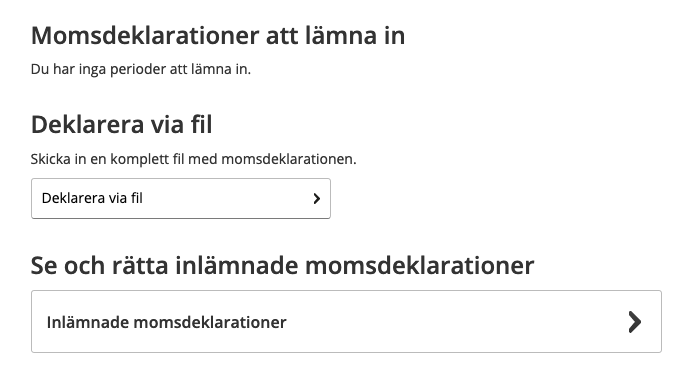The width and height of the screenshot is (683, 384).
Task: Click the small chevron in Deklarera via fil button
Action: [317, 199]
